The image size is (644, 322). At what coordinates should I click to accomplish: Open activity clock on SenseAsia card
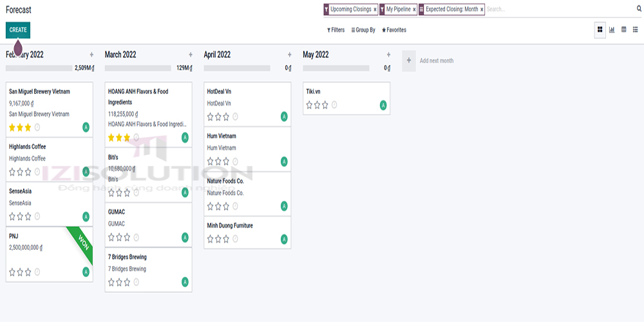point(37,216)
